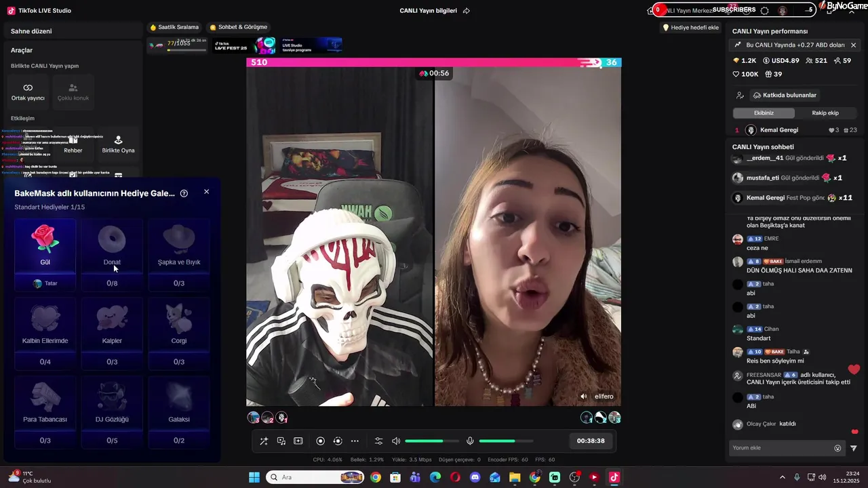868x488 pixels.
Task: Click help icon in gift gallery header
Action: [x=184, y=193]
